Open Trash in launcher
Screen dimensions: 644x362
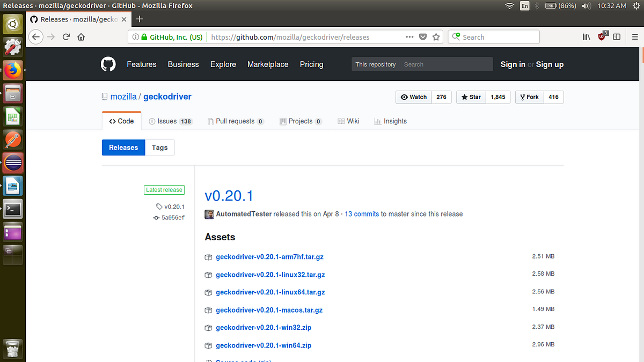[13, 349]
